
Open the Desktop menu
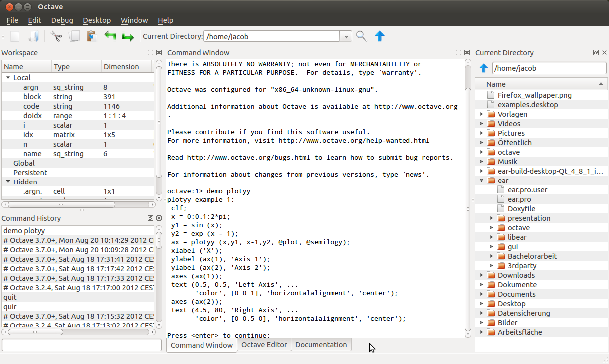tap(97, 20)
